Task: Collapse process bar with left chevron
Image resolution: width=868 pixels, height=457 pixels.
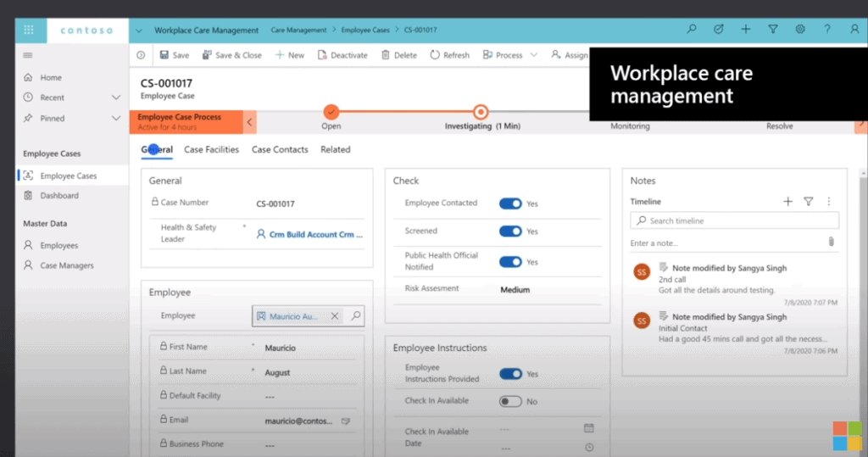Action: point(250,122)
